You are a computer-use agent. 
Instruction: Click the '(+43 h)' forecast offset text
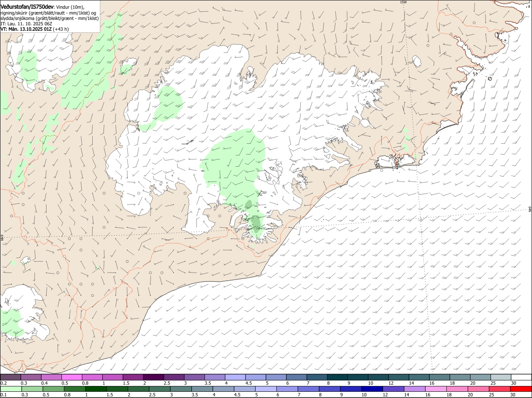pyautogui.click(x=61, y=29)
